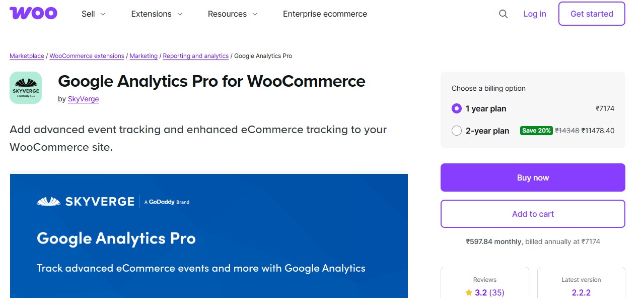Image resolution: width=644 pixels, height=298 pixels.
Task: Open the Resources dropdown
Action: click(x=232, y=14)
